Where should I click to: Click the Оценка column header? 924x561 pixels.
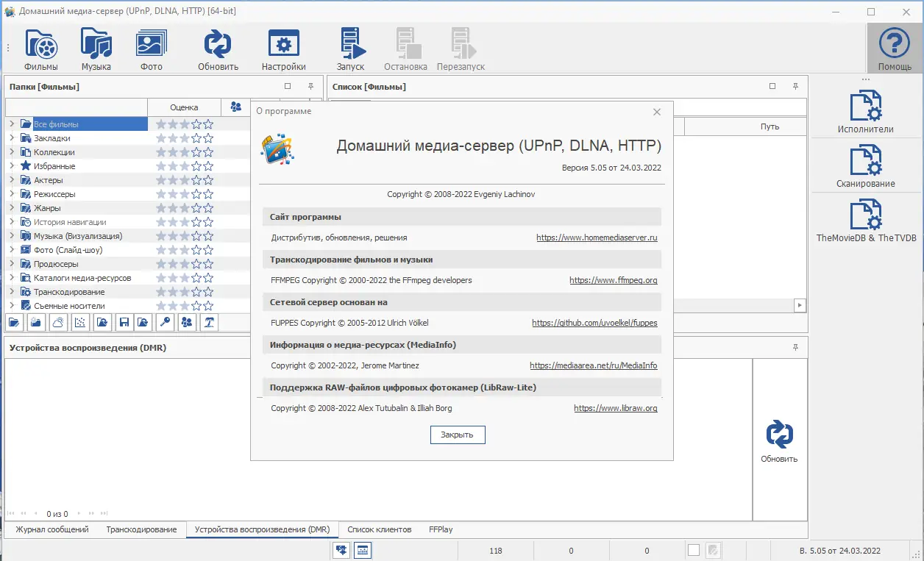pyautogui.click(x=184, y=107)
